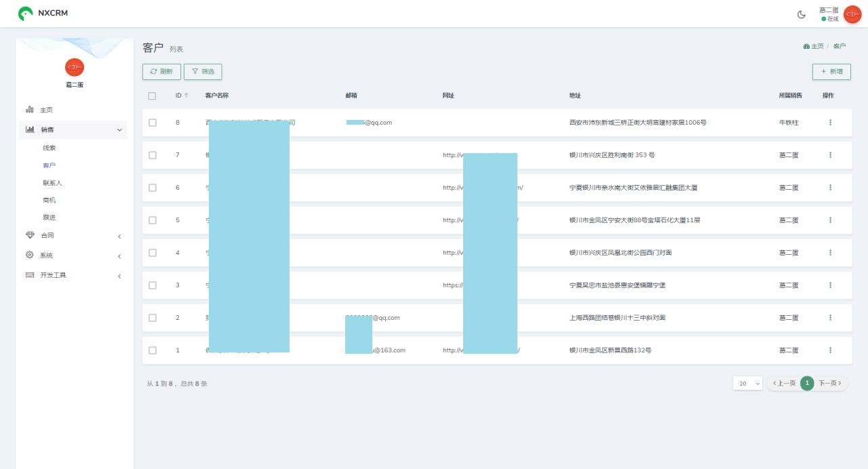This screenshot has width=868, height=469.
Task: Open the page size dropdown showing 20
Action: pyautogui.click(x=747, y=384)
